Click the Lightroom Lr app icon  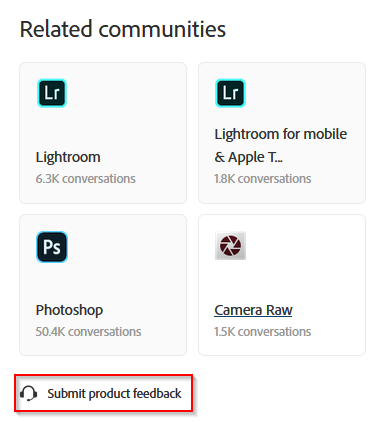52,93
